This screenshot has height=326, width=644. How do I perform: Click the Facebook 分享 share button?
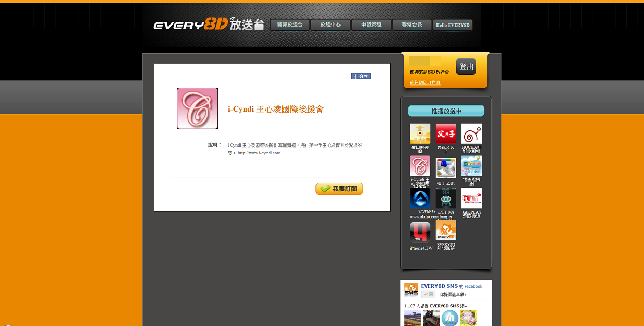pos(361,76)
